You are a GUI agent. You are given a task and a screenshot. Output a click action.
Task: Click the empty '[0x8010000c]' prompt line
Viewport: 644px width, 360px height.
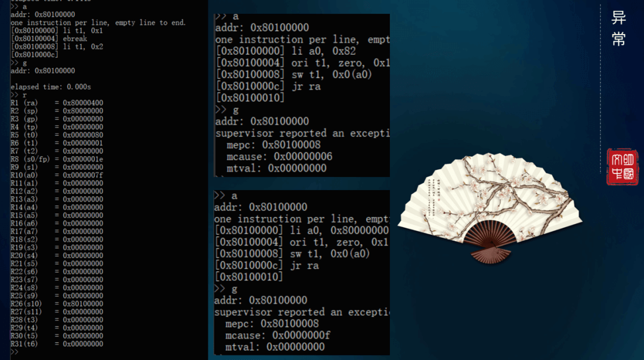point(35,55)
